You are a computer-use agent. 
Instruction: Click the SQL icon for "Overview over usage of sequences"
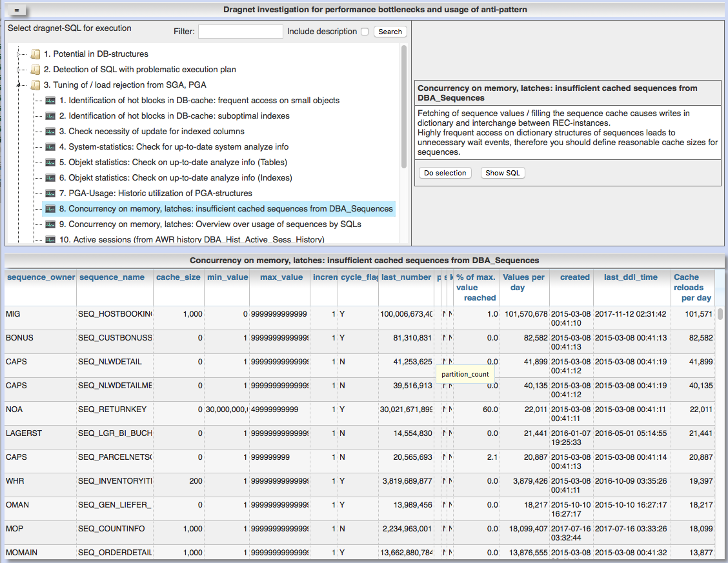[50, 224]
